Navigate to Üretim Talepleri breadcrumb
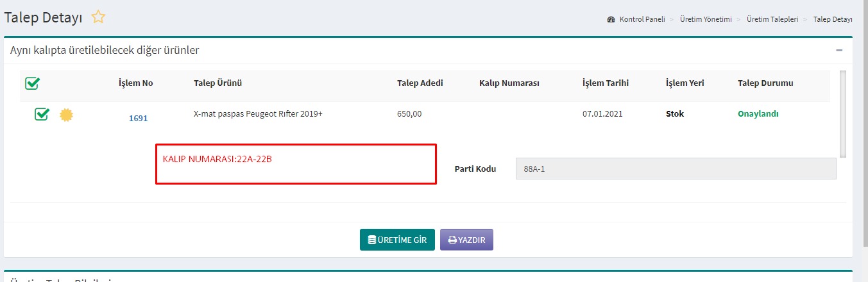868x282 pixels. 772,19
